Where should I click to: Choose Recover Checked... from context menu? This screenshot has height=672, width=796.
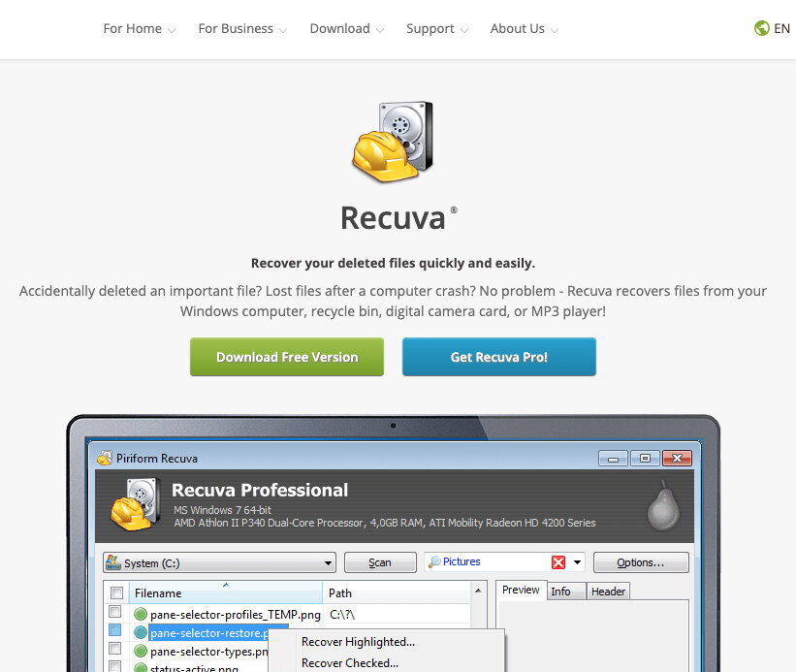click(x=350, y=663)
